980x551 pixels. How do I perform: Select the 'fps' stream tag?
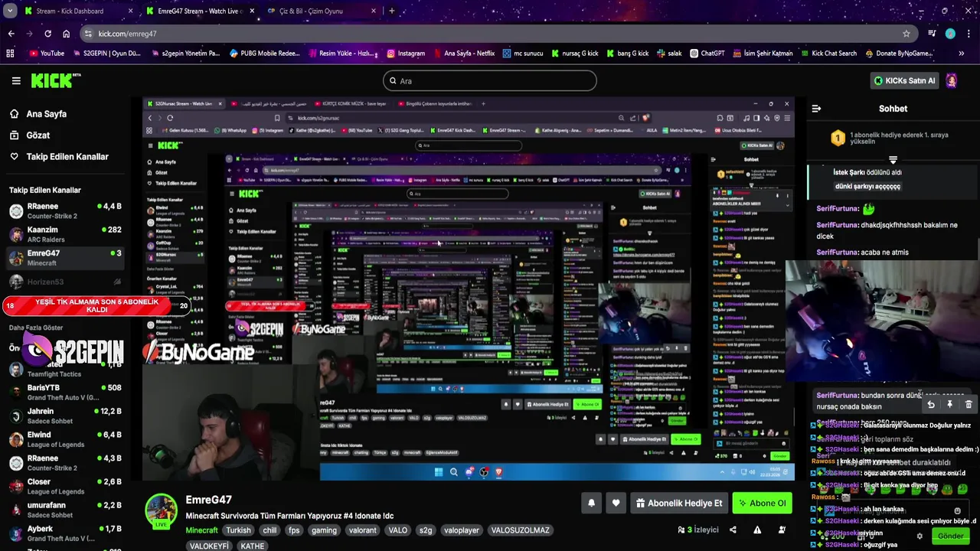294,530
